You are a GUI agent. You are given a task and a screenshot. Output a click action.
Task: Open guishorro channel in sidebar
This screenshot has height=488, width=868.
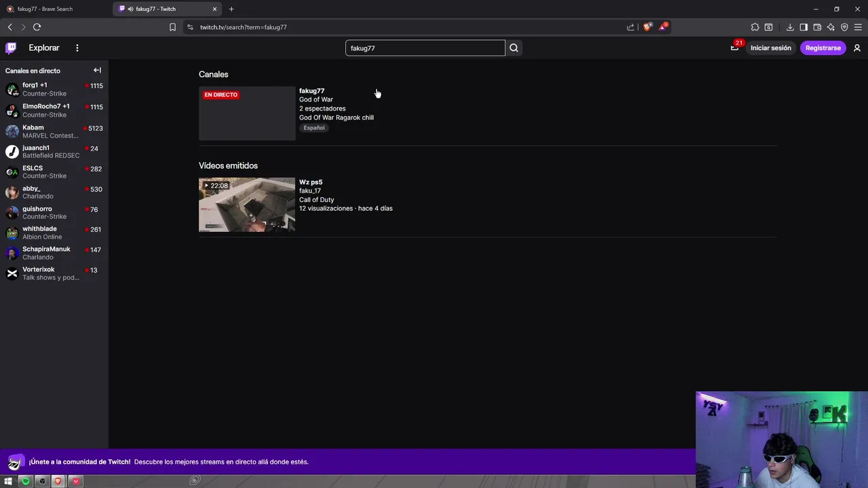pos(54,213)
